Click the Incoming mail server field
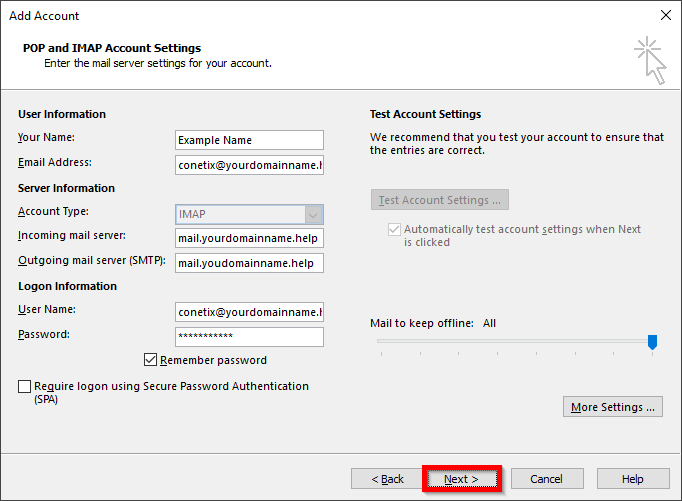Screen dimensions: 682x501 click(x=249, y=238)
